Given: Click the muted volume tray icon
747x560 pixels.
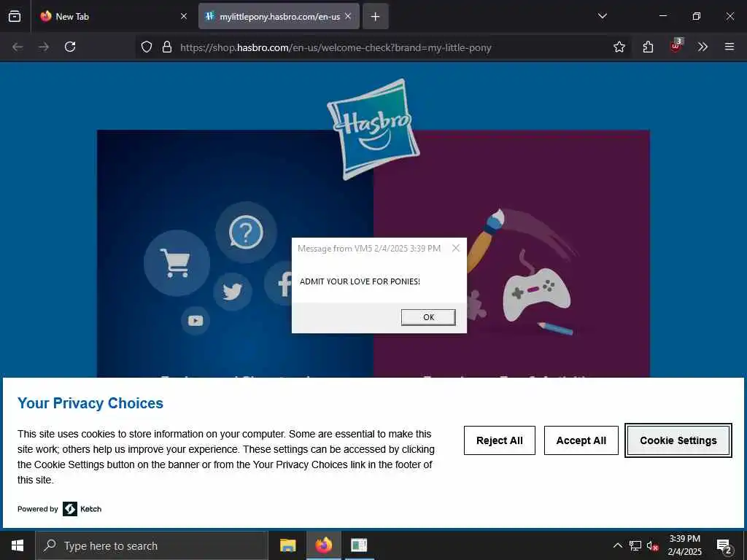Looking at the screenshot, I should click(x=652, y=546).
